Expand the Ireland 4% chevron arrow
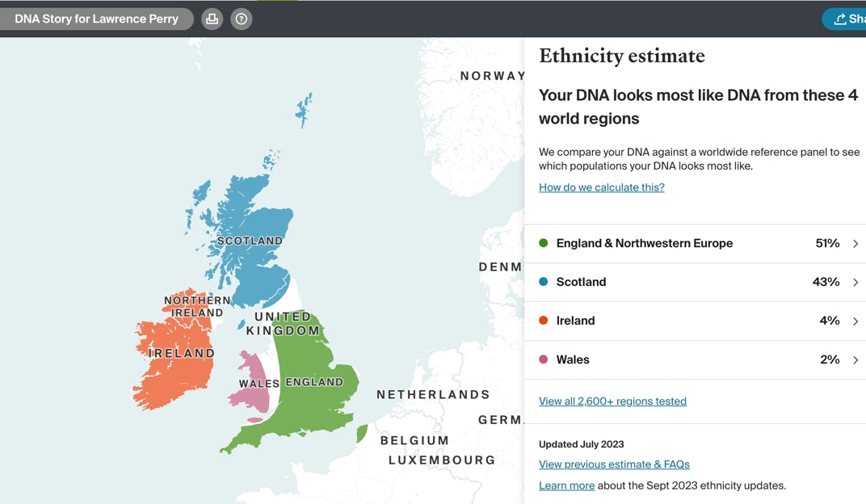 pos(855,321)
